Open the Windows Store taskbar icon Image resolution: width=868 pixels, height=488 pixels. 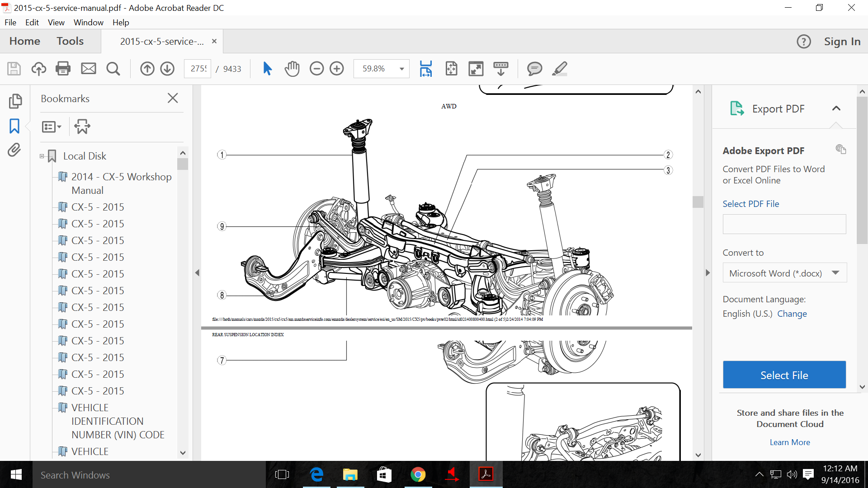[384, 475]
